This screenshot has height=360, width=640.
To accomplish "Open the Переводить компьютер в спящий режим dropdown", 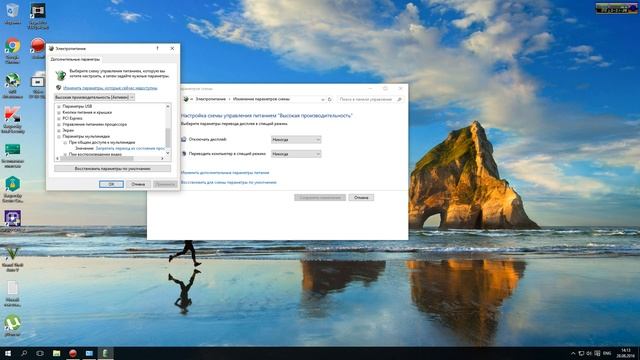I will click(x=296, y=154).
